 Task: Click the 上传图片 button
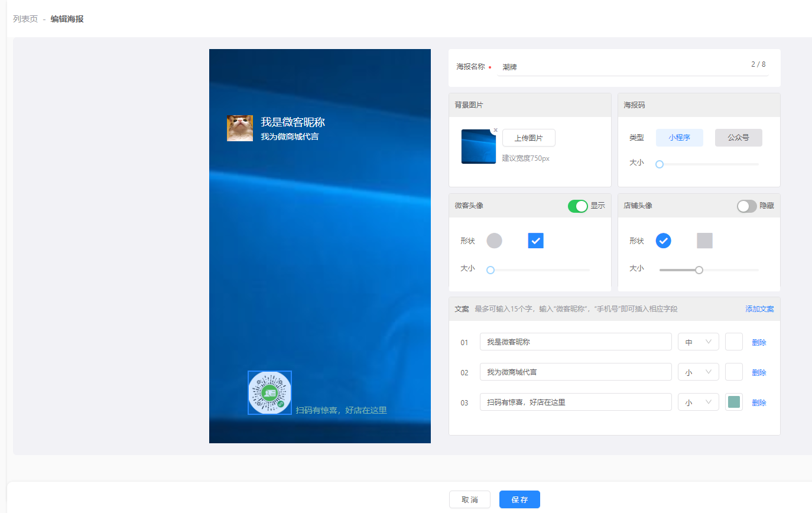point(529,138)
